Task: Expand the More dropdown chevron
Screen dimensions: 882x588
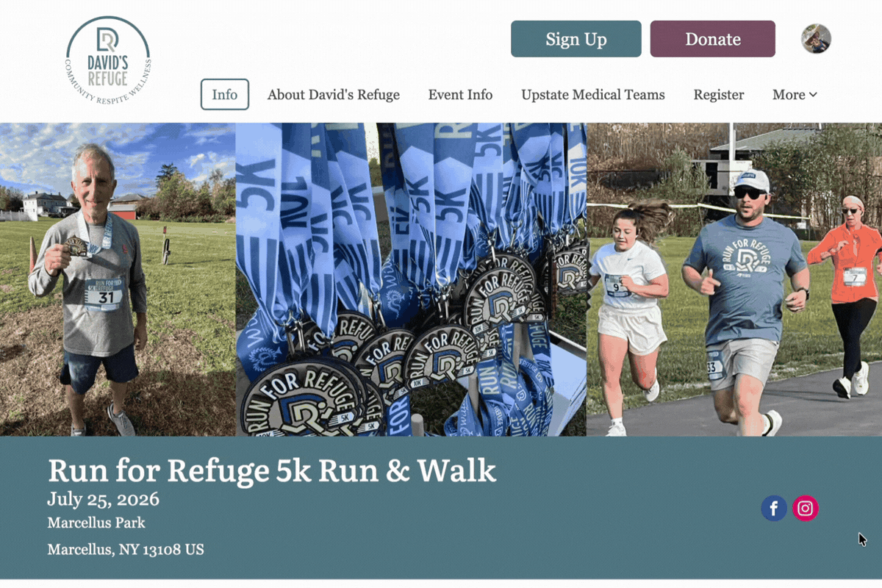Action: click(813, 95)
